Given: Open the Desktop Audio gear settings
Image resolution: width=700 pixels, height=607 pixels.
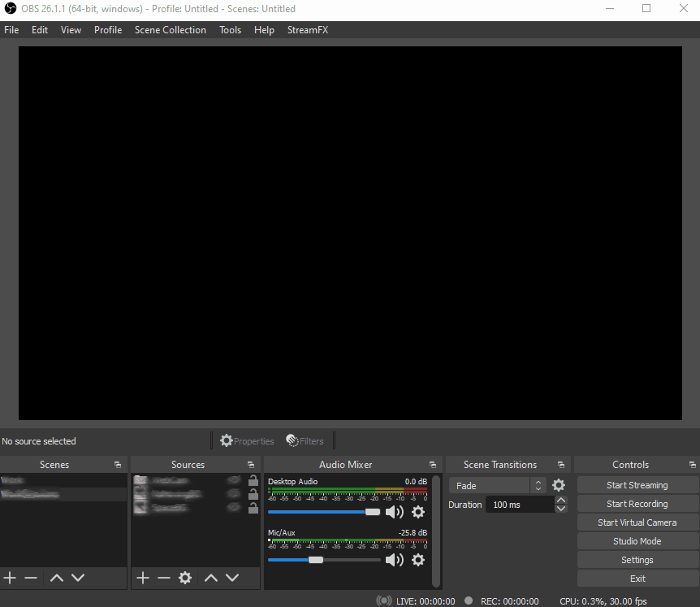Looking at the screenshot, I should coord(418,512).
